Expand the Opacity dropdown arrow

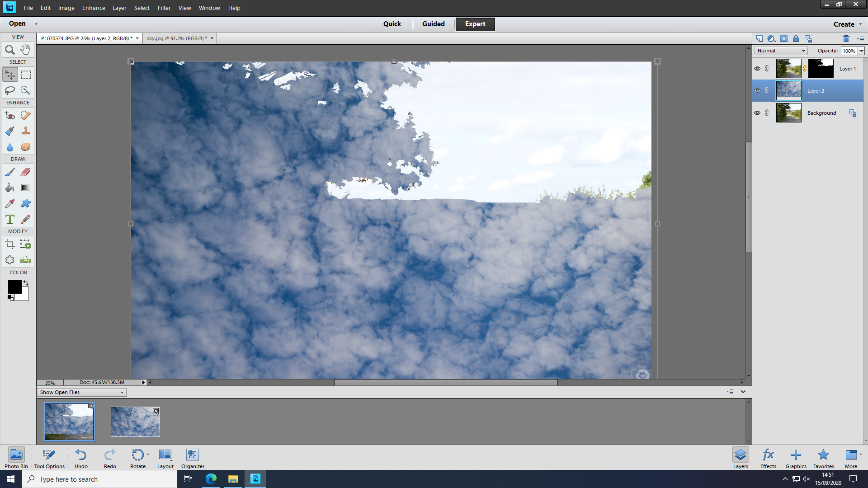point(861,51)
